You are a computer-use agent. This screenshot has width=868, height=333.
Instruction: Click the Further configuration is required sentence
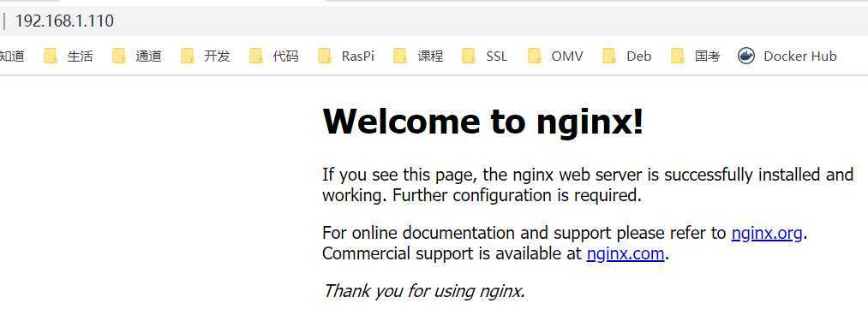517,195
